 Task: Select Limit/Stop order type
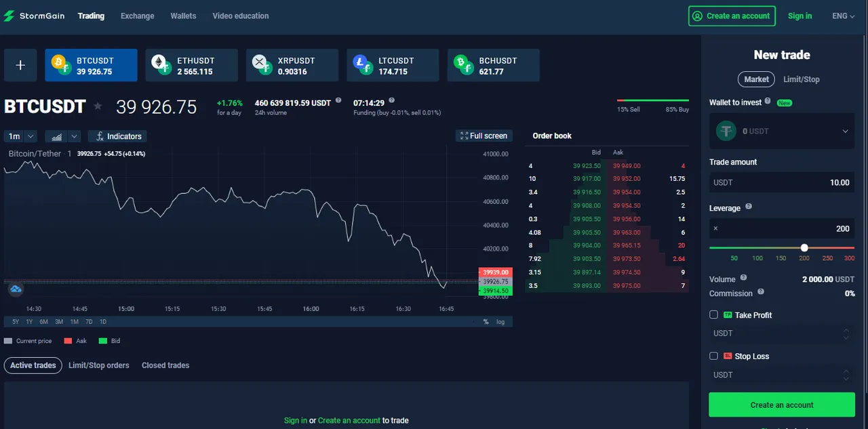click(x=801, y=79)
